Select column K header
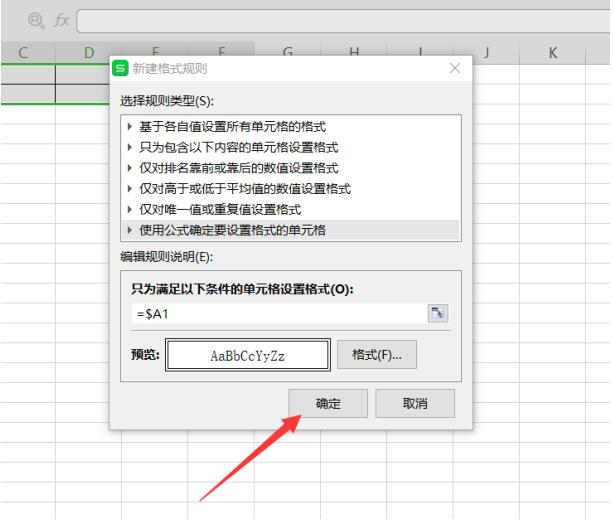The width and height of the screenshot is (614, 521). click(552, 52)
